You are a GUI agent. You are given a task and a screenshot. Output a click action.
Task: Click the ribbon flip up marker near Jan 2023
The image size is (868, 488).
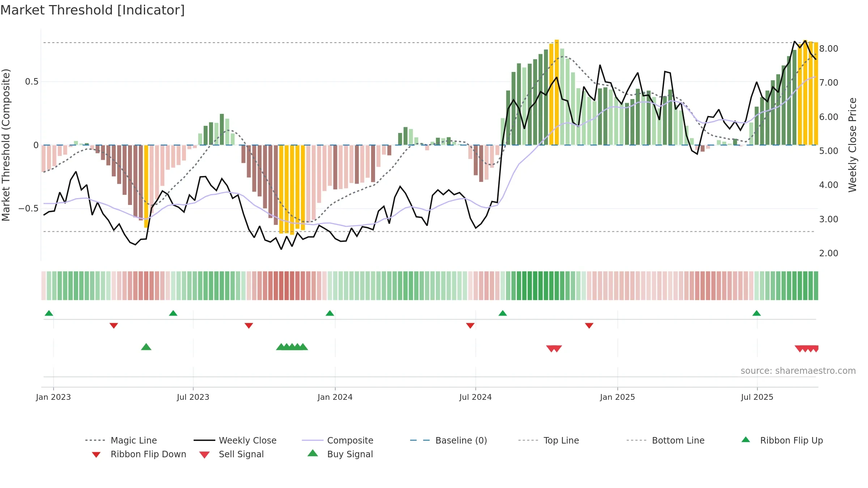point(49,313)
